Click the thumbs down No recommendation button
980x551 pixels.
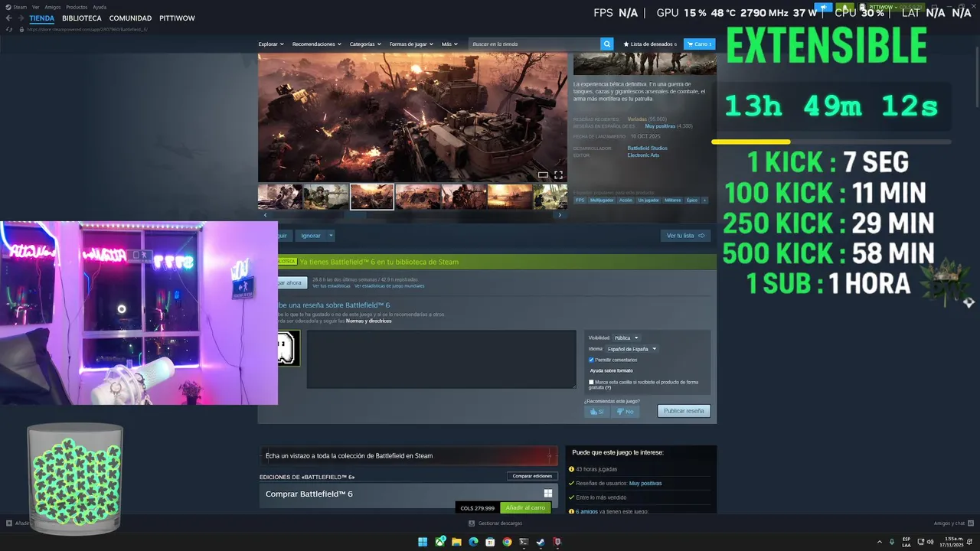pos(625,411)
